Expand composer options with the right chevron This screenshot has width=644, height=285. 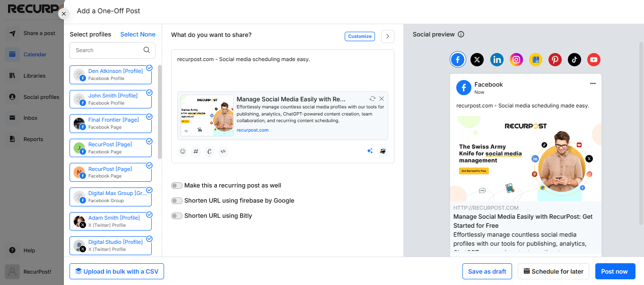[387, 36]
